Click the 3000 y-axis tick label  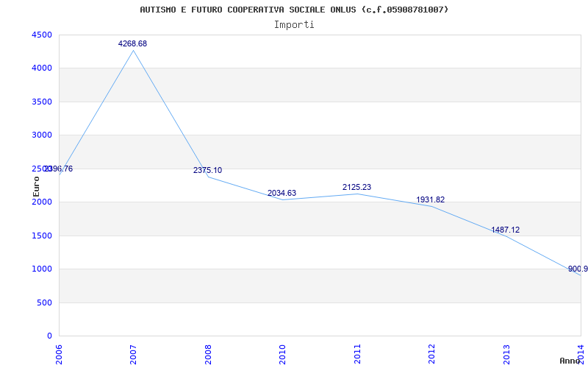pos(42,135)
